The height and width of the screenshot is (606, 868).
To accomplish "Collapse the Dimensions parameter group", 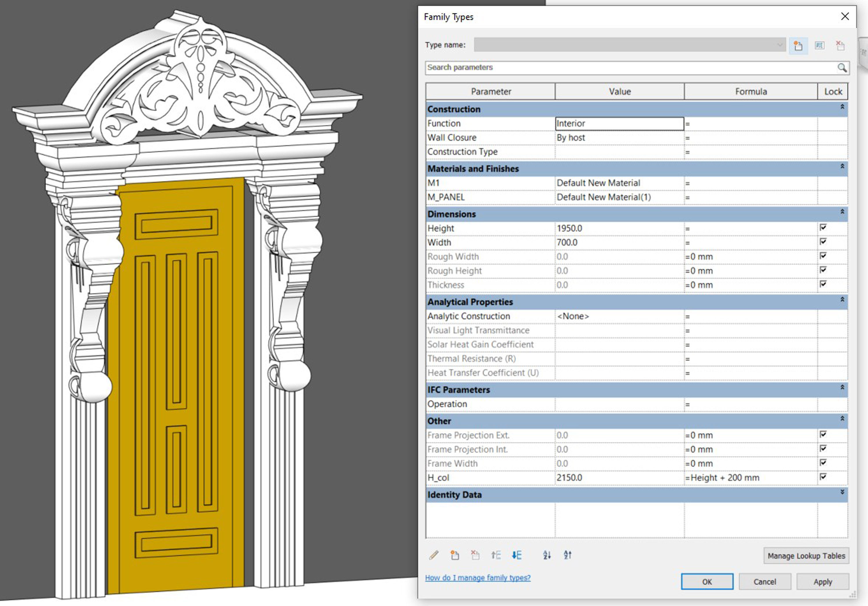I will tap(842, 212).
